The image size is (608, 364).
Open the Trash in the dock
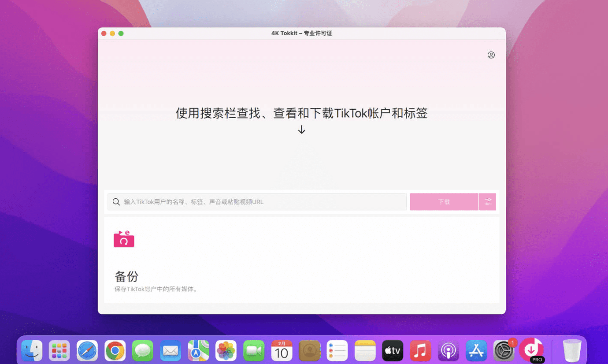point(572,351)
